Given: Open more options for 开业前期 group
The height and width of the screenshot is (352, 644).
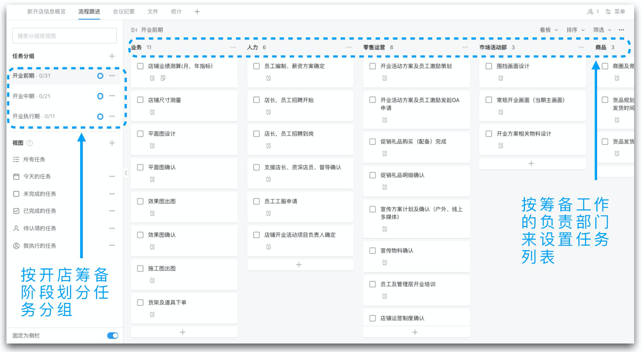Looking at the screenshot, I should click(x=112, y=76).
